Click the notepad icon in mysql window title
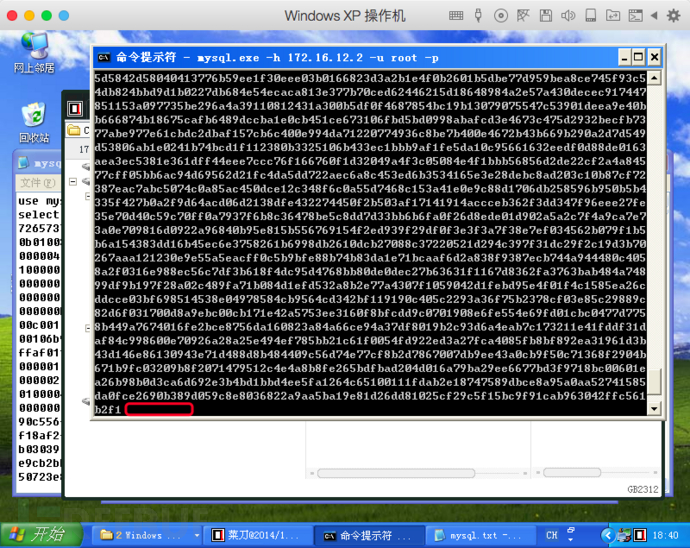Viewport: 690px width, 548px height. pyautogui.click(x=23, y=163)
